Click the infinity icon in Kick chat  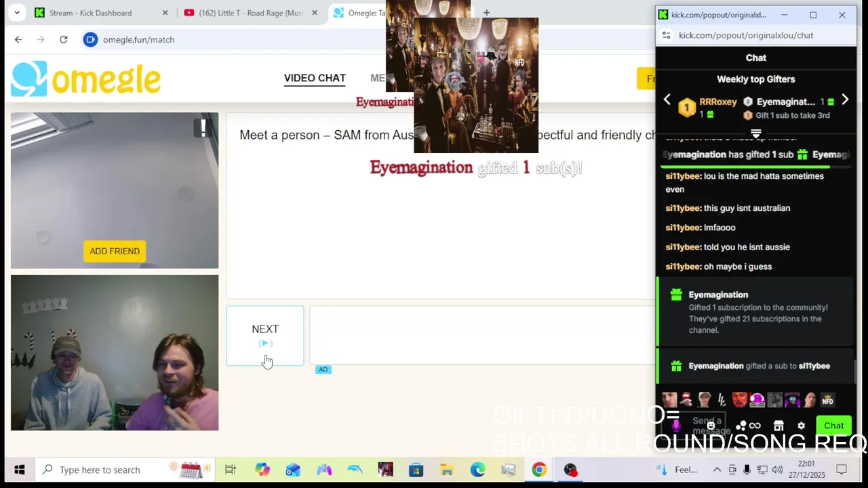coord(755,426)
